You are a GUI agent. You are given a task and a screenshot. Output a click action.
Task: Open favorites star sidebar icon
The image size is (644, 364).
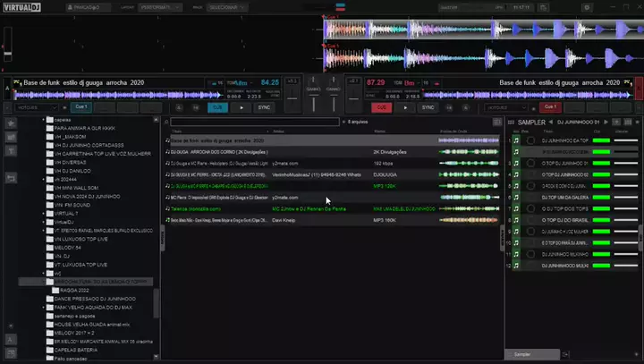click(11, 123)
